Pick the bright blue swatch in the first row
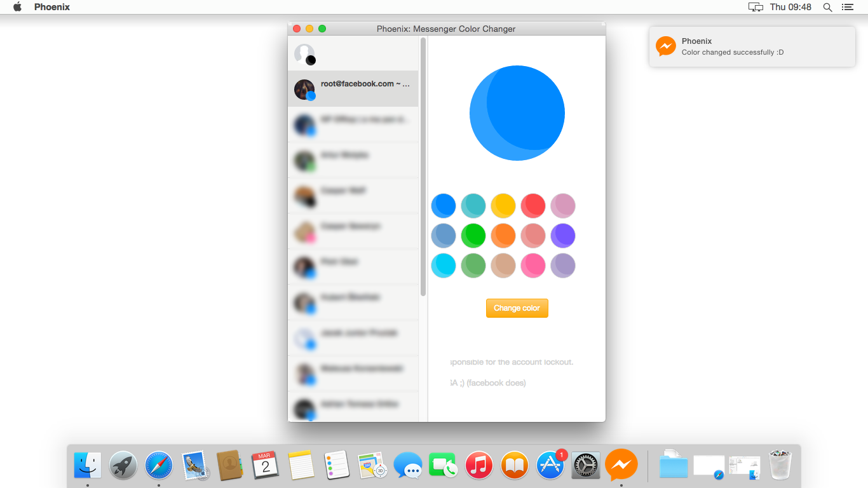 point(444,206)
